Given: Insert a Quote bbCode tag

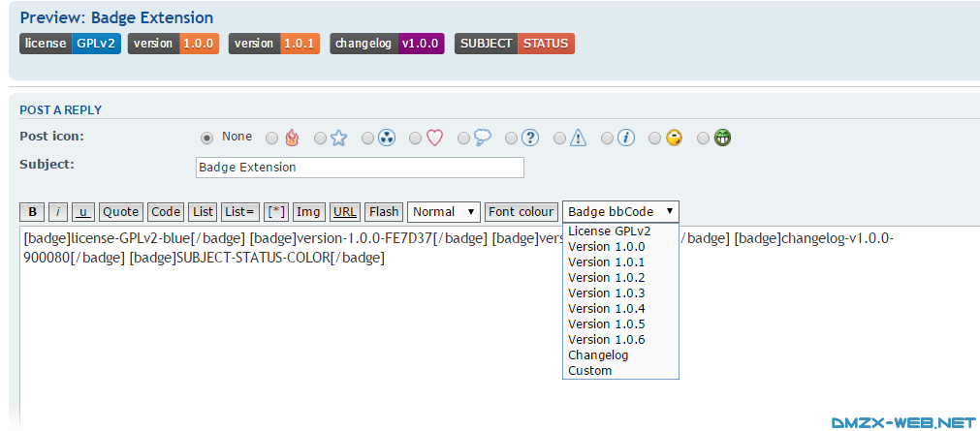Looking at the screenshot, I should click(x=121, y=211).
